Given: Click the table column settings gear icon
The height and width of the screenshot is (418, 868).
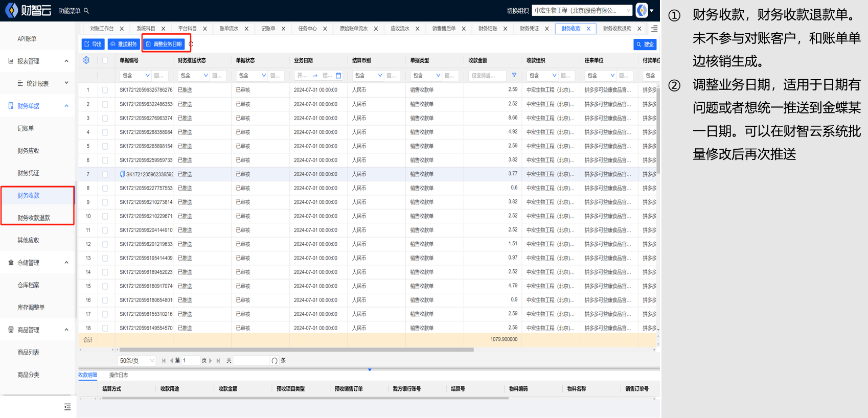Looking at the screenshot, I should click(x=86, y=60).
